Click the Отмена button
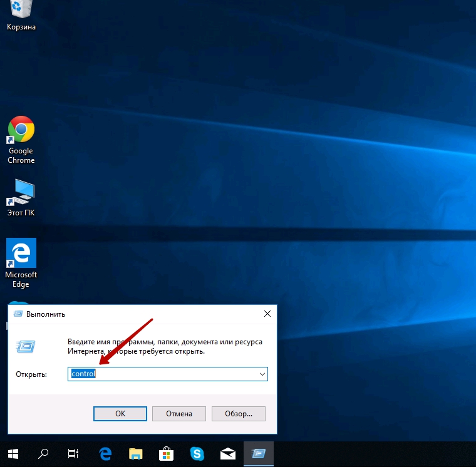This screenshot has width=476, height=467. (x=179, y=414)
